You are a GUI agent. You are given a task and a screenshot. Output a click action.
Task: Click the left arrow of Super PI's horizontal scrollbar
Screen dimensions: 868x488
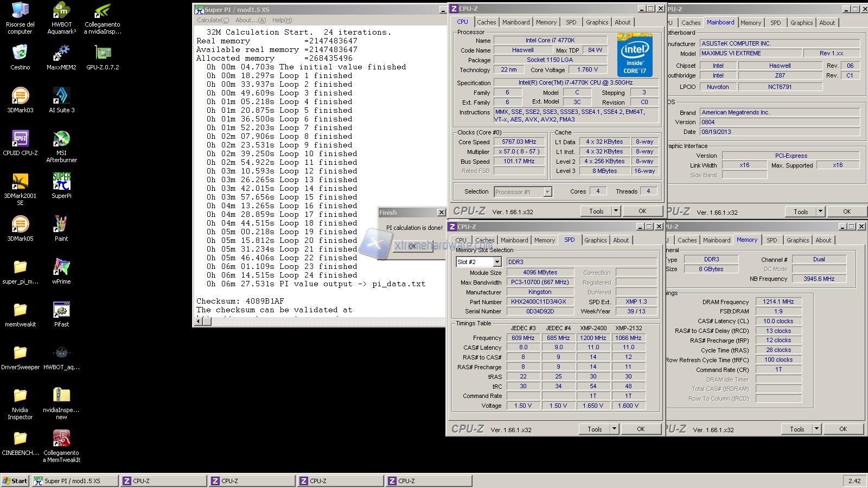(x=199, y=322)
